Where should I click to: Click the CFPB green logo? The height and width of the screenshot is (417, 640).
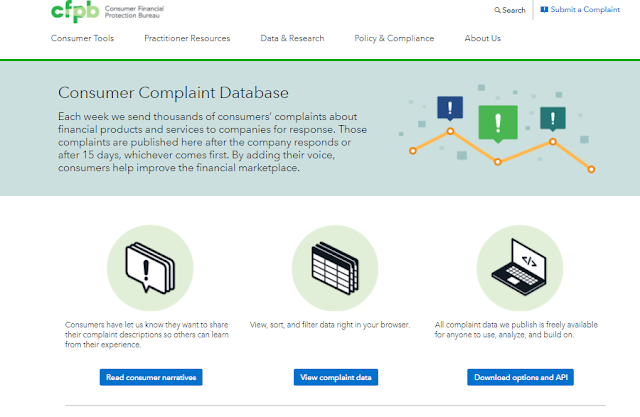click(75, 11)
